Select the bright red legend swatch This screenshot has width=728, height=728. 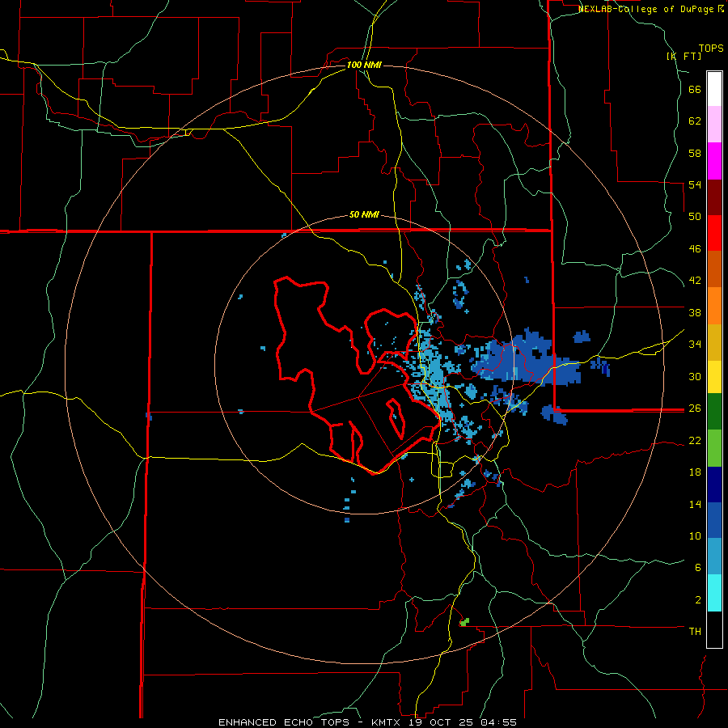(x=714, y=233)
